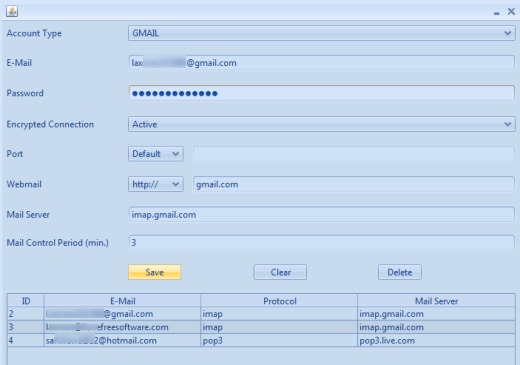Image resolution: width=520 pixels, height=365 pixels.
Task: Click the Java application icon in title bar
Action: click(x=12, y=11)
